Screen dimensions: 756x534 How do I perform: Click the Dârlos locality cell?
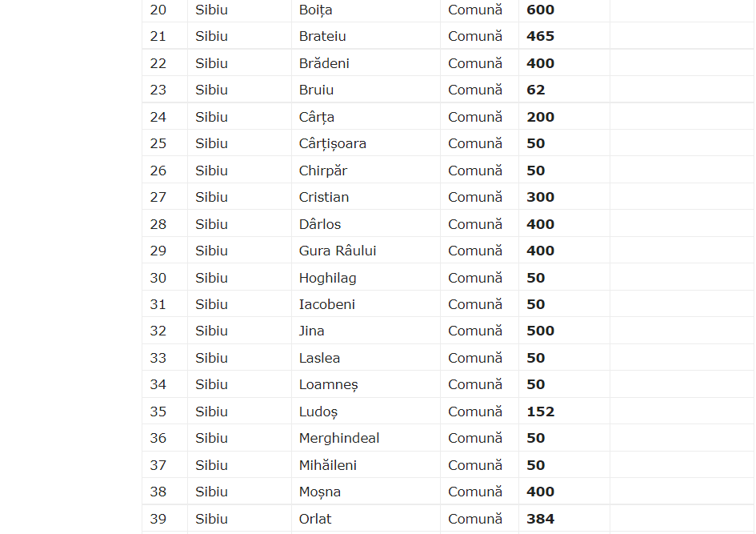click(320, 224)
